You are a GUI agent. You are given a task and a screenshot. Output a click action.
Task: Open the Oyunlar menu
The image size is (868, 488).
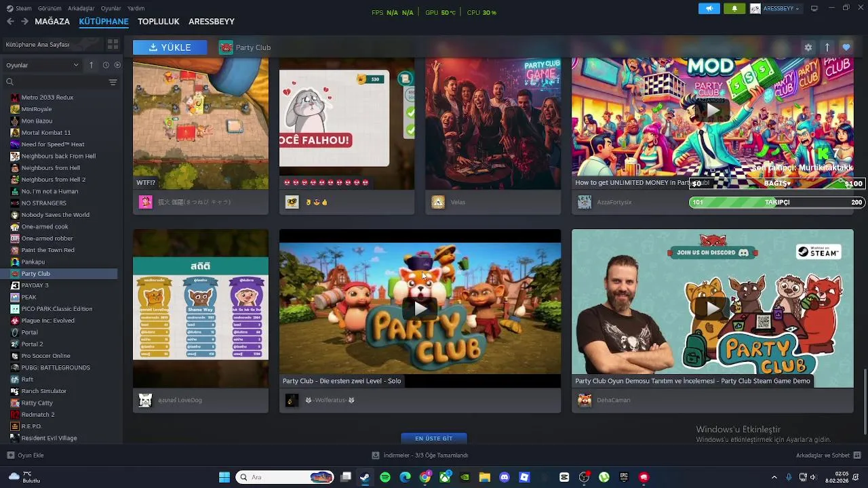click(x=111, y=8)
